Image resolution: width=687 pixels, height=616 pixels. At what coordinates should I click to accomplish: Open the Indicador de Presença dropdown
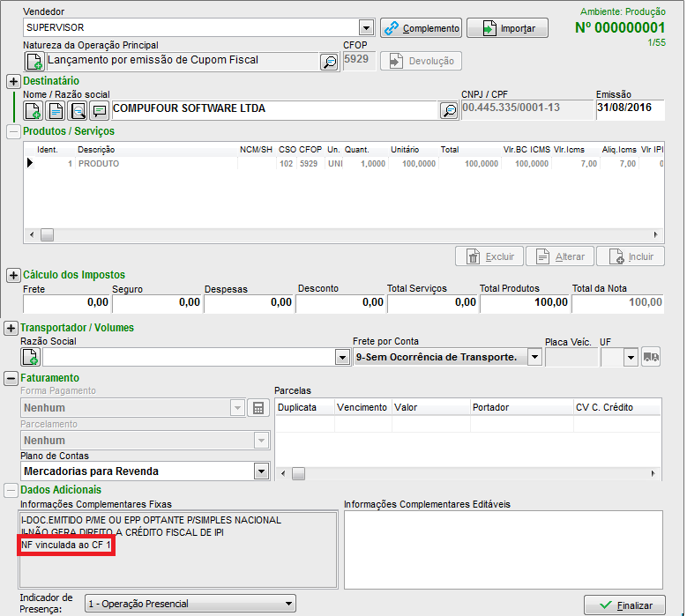click(x=287, y=604)
